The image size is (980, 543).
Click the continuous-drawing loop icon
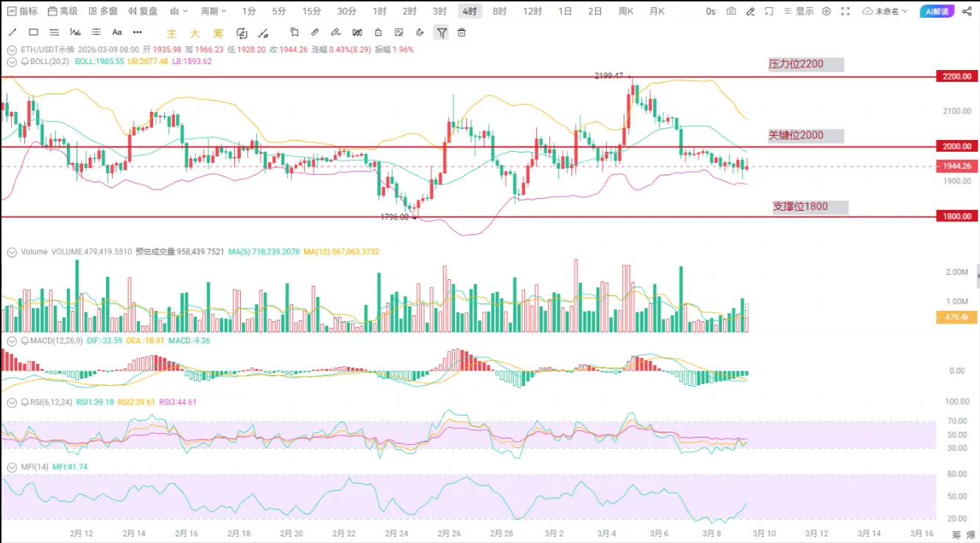(242, 32)
